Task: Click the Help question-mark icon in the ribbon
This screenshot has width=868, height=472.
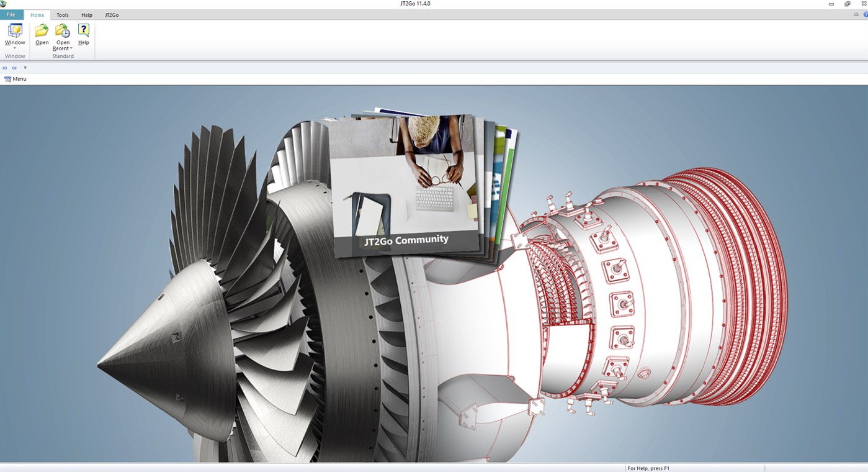Action: click(x=83, y=29)
